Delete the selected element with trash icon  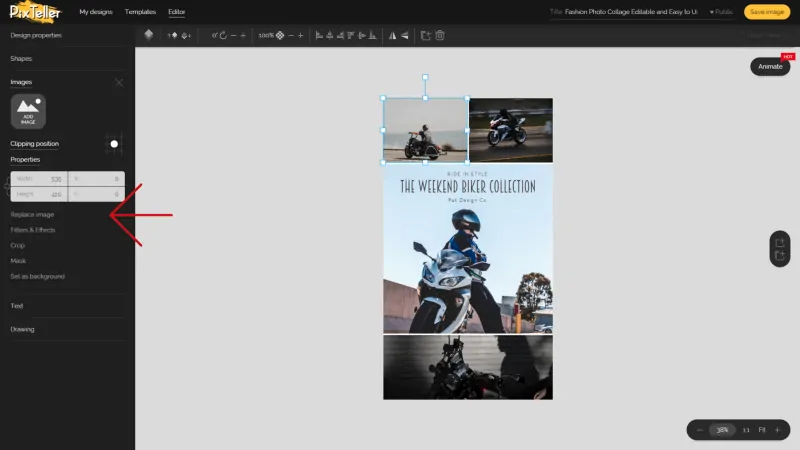(440, 35)
